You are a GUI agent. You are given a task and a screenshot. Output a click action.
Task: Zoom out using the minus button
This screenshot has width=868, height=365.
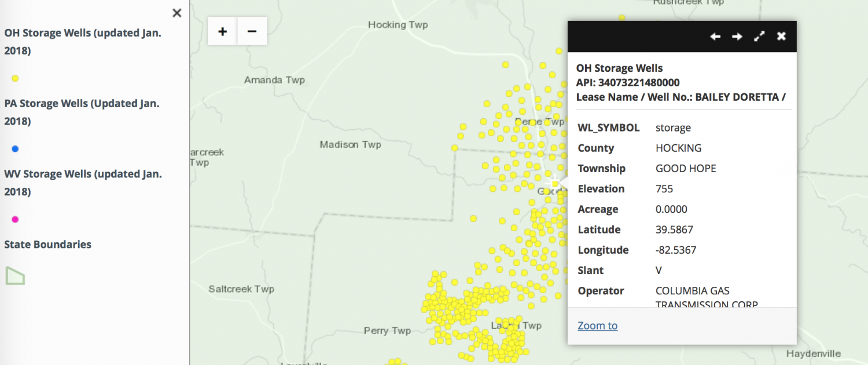coord(252,32)
